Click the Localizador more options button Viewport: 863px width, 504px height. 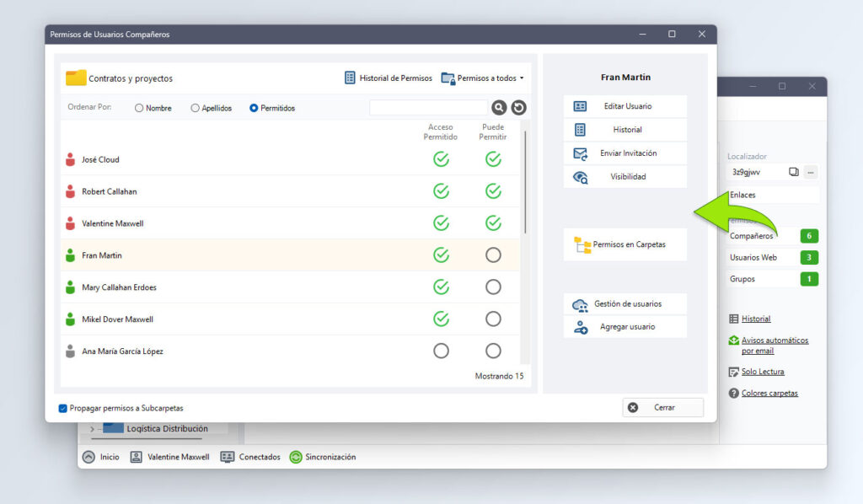click(810, 172)
